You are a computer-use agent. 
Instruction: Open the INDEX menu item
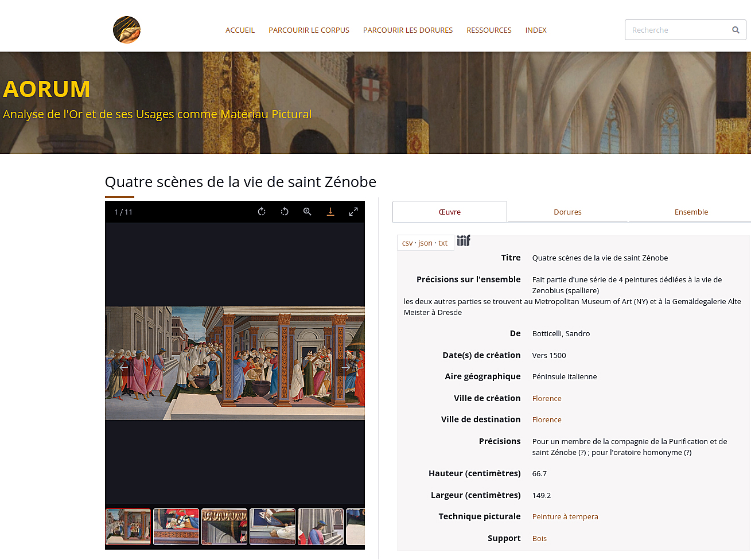coord(536,30)
